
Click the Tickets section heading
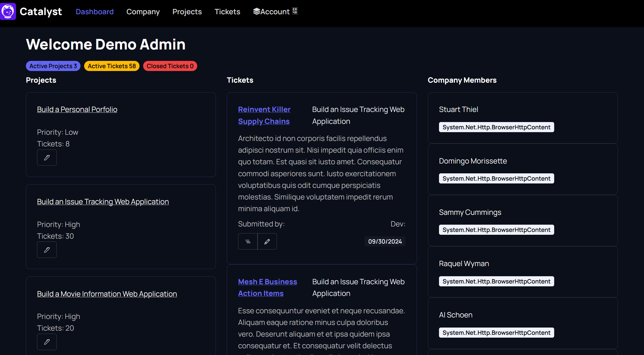[x=240, y=80]
